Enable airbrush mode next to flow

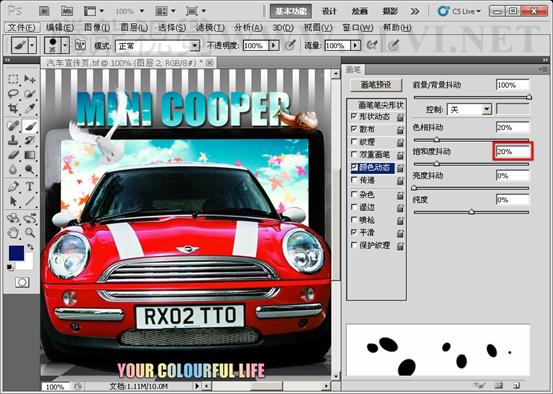(x=372, y=45)
